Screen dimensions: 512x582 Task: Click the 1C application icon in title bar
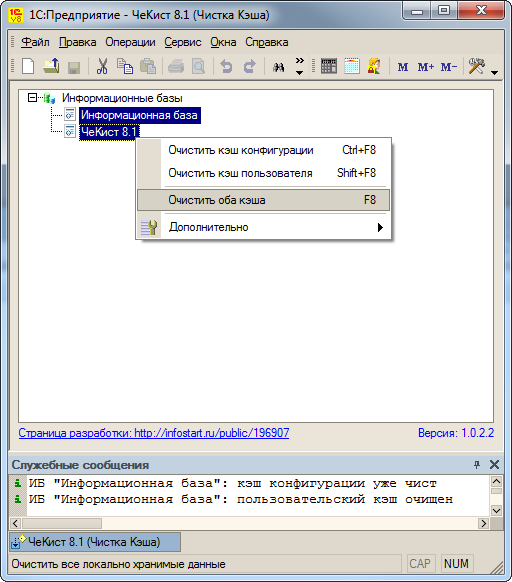click(x=16, y=15)
